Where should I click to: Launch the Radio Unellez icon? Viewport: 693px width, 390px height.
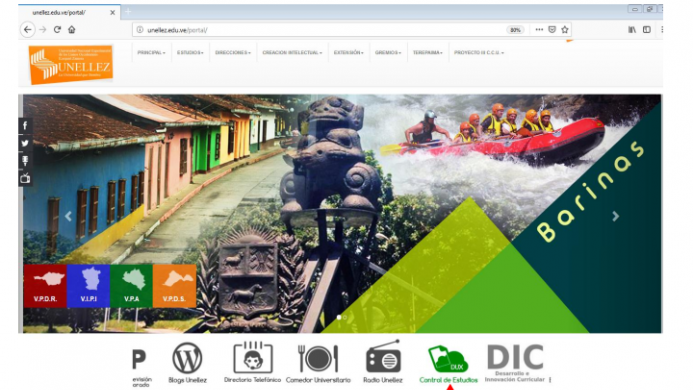click(383, 357)
